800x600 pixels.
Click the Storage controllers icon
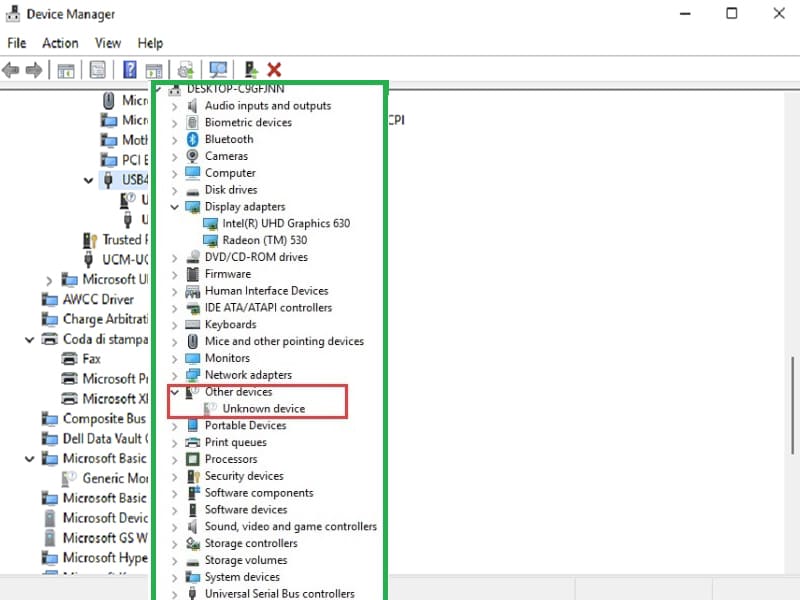[192, 543]
